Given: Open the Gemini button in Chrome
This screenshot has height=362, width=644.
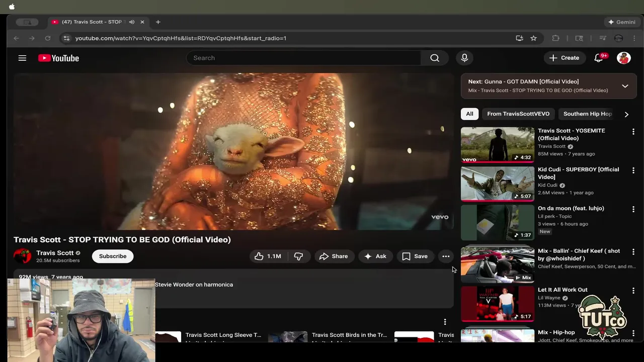Looking at the screenshot, I should pyautogui.click(x=622, y=22).
